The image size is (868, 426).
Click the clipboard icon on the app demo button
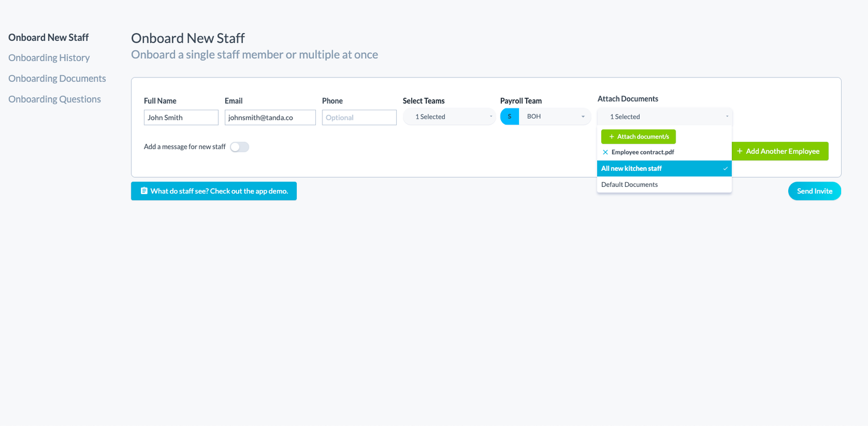pyautogui.click(x=144, y=191)
